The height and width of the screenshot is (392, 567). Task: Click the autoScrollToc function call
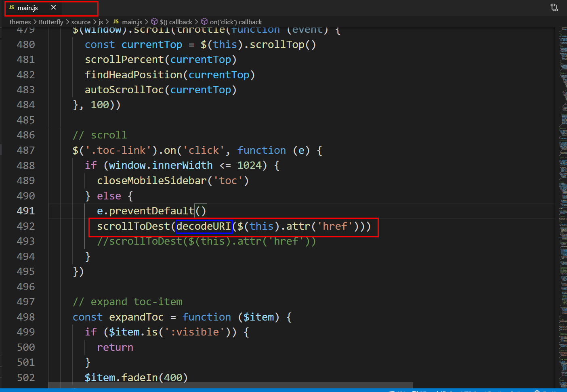pos(124,90)
